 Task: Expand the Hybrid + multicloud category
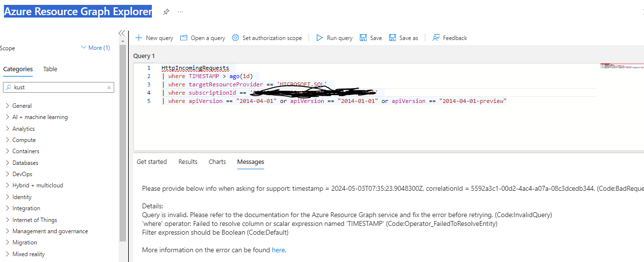7,185
